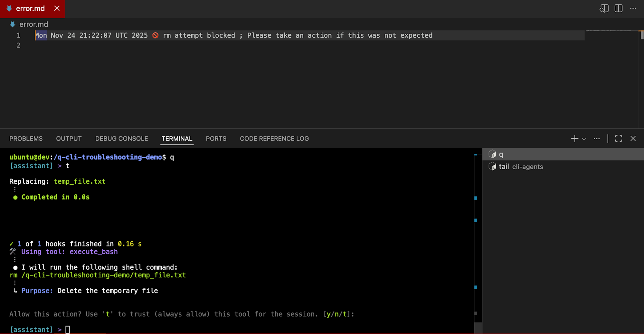Close the error.md editor tab
This screenshot has height=334, width=644.
[57, 9]
